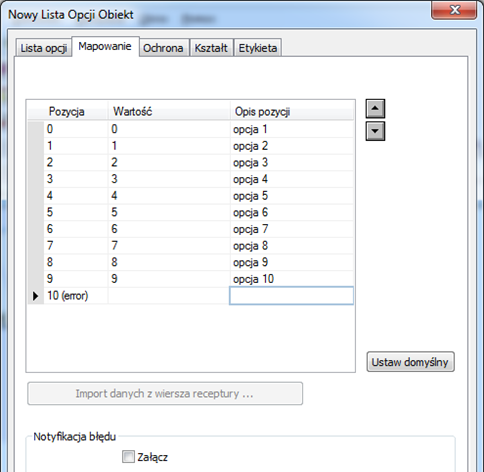Select the 'opcja 7' description cell

coord(292,229)
